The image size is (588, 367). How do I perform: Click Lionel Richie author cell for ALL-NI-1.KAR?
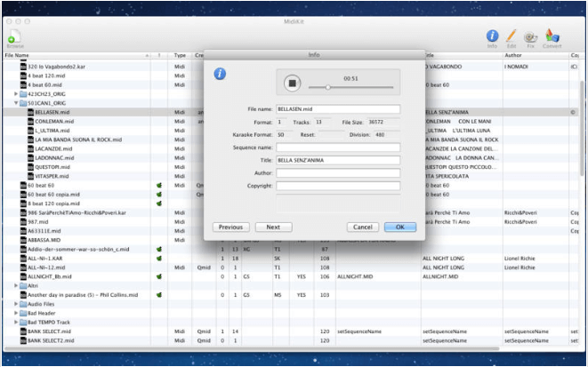coord(520,259)
